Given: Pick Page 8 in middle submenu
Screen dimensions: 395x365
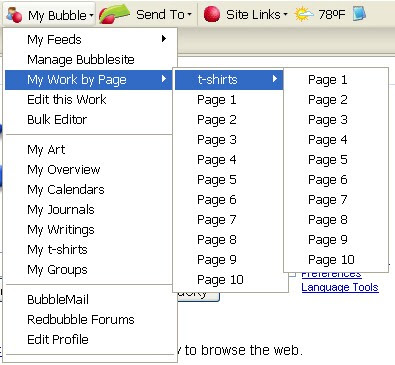Looking at the screenshot, I should point(229,240).
